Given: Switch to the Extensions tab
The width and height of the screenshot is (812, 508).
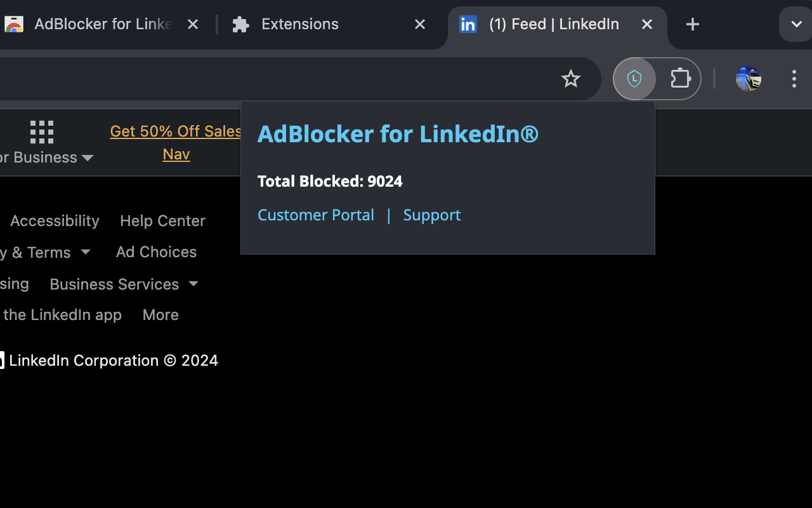Looking at the screenshot, I should tap(299, 24).
